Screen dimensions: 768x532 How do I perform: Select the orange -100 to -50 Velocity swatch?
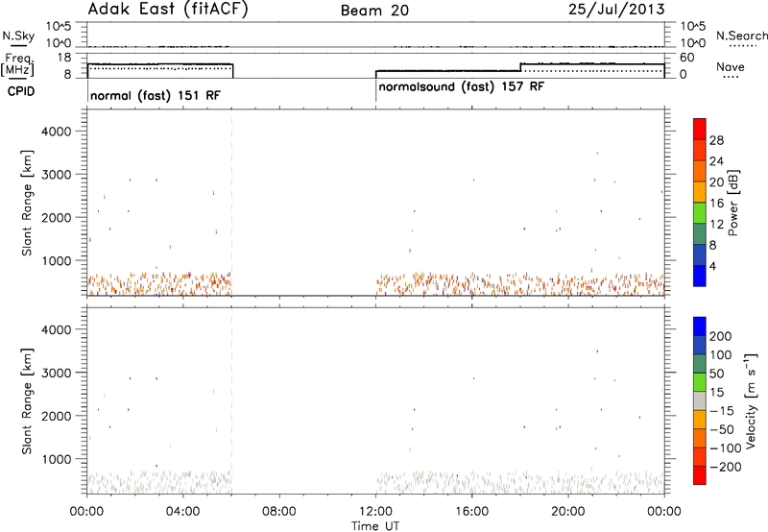700,439
